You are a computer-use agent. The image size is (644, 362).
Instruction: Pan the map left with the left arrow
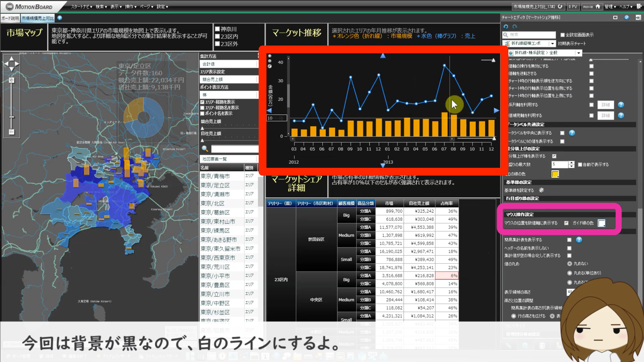(7, 64)
